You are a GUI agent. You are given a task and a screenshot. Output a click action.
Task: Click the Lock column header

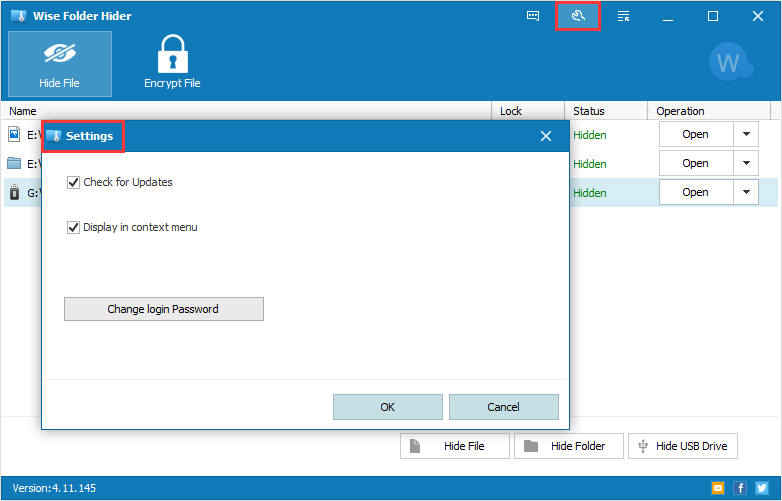tap(529, 111)
